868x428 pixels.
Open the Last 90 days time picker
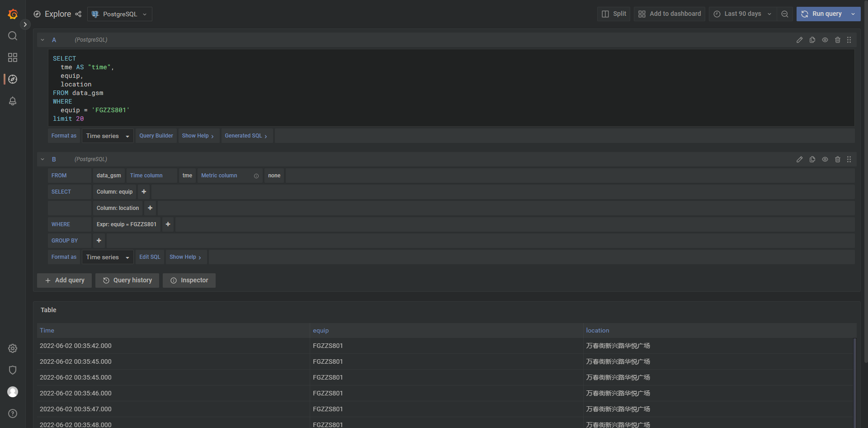tap(742, 14)
